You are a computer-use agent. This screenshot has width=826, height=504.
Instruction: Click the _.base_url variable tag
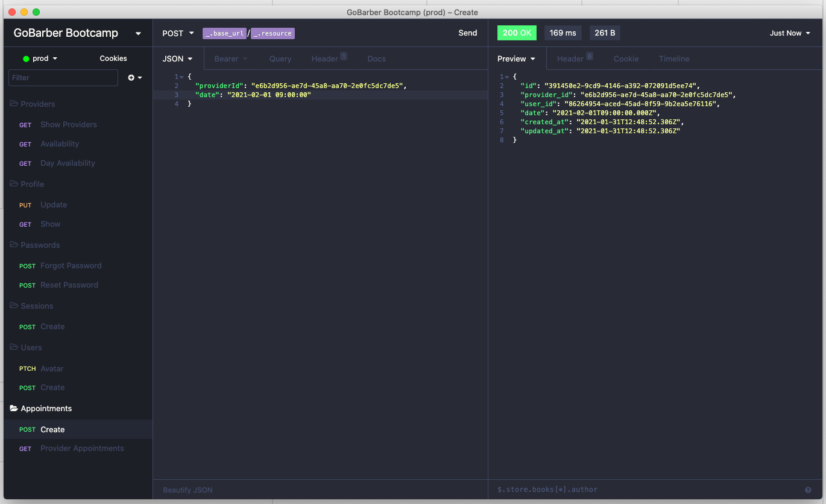click(225, 34)
